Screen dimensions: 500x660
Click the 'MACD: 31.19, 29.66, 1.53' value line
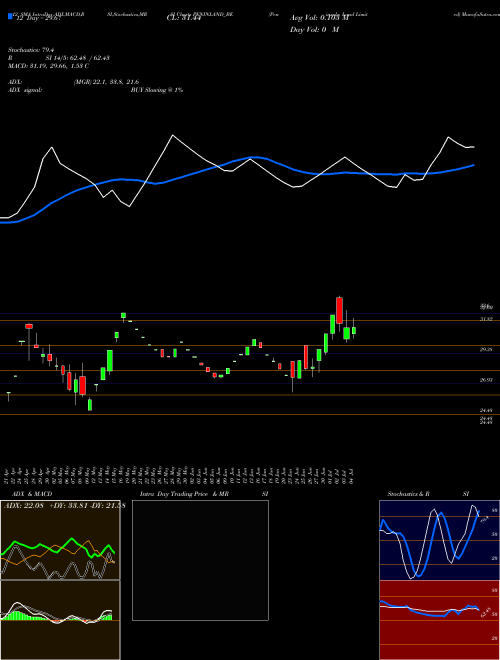point(48,66)
